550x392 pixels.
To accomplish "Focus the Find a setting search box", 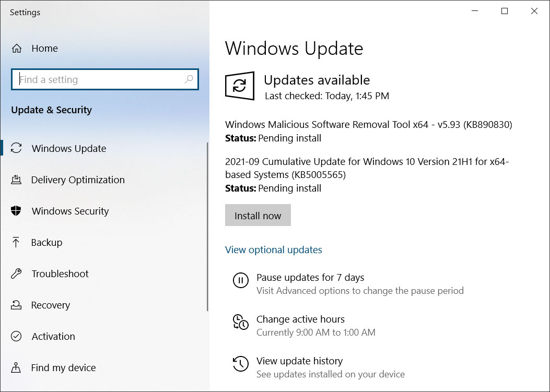I will coord(105,79).
